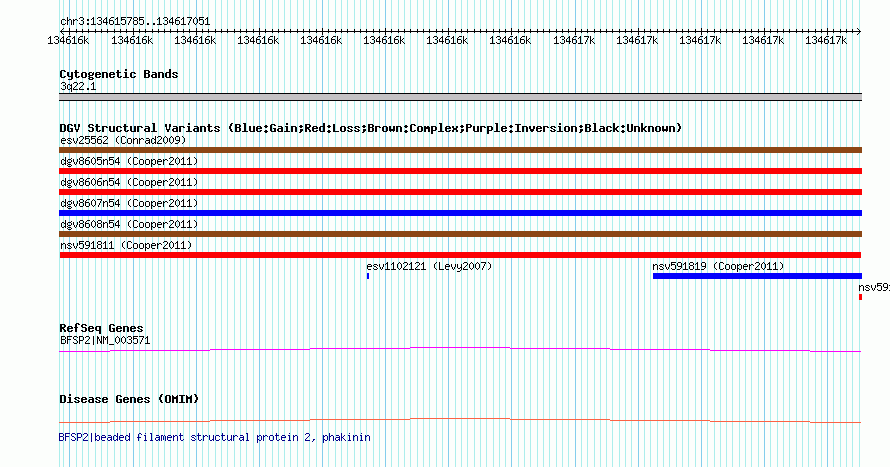This screenshot has height=467, width=890.
Task: Click the nsv591811 (Cooper2011) label
Action: [126, 245]
